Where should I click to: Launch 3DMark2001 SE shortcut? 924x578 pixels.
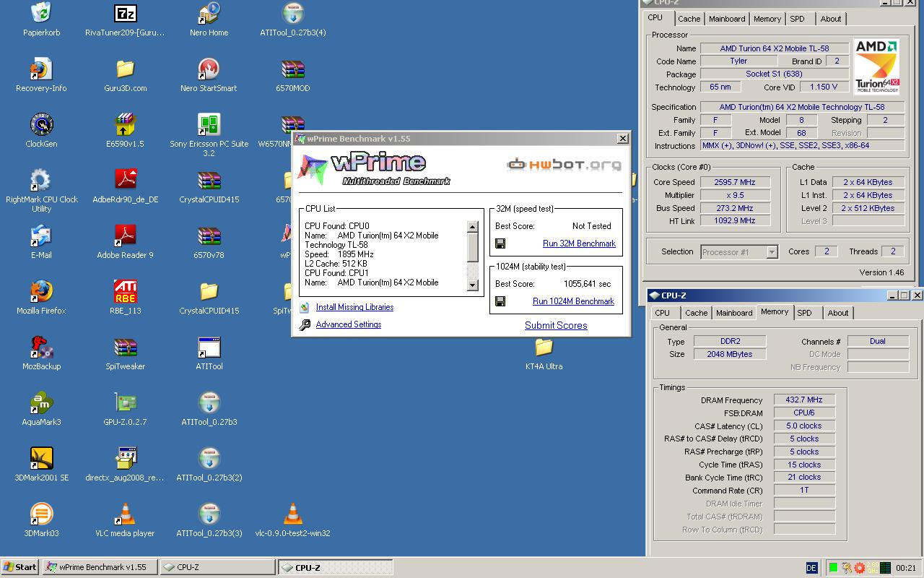41,458
